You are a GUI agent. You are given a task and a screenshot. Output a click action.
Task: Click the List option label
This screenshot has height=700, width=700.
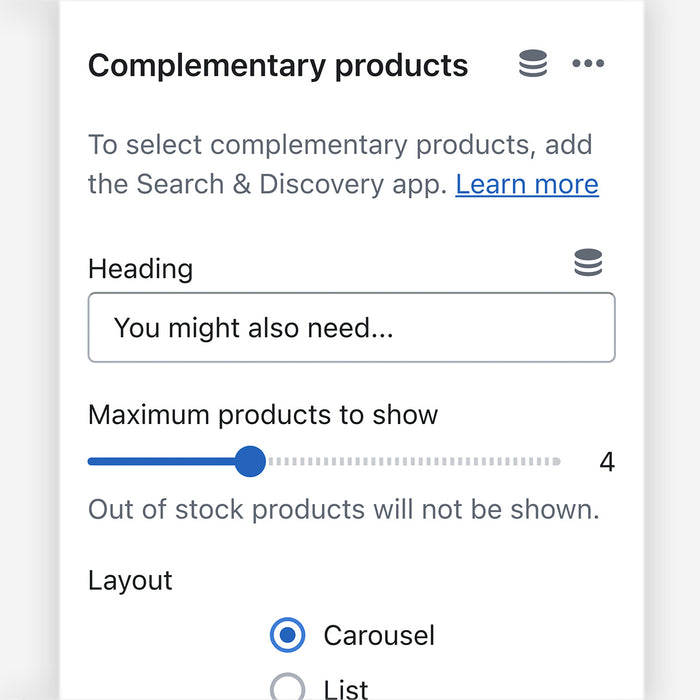click(346, 688)
